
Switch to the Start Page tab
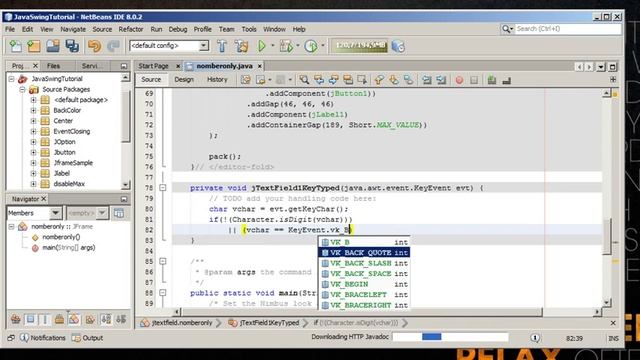coord(153,66)
